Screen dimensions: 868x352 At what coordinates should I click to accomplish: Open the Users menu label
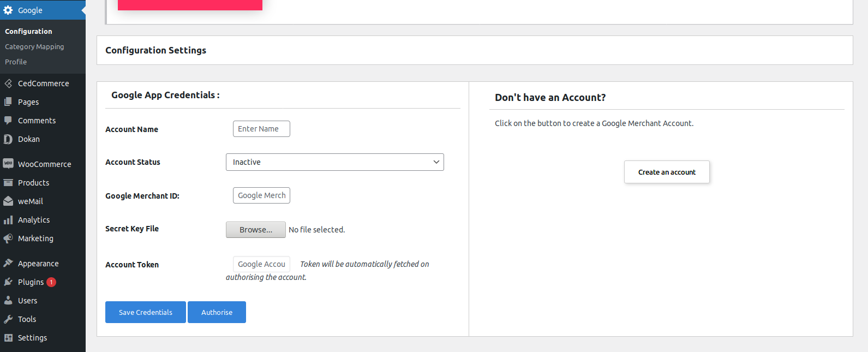tap(28, 301)
